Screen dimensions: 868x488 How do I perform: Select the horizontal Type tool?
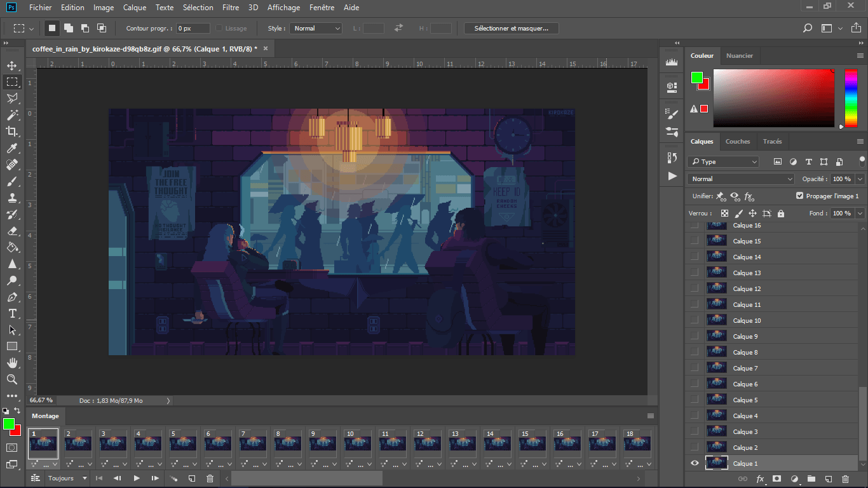click(12, 314)
